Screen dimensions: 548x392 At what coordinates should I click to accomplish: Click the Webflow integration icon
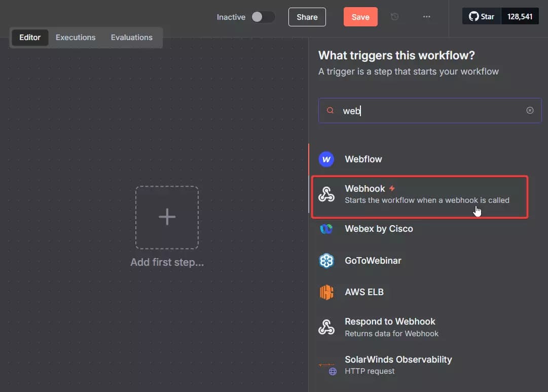point(326,159)
